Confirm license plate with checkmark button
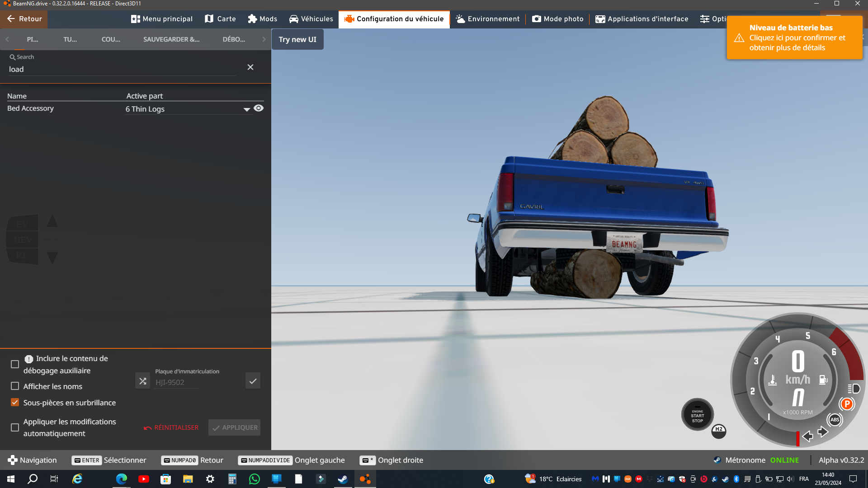Image resolution: width=868 pixels, height=488 pixels. click(253, 381)
